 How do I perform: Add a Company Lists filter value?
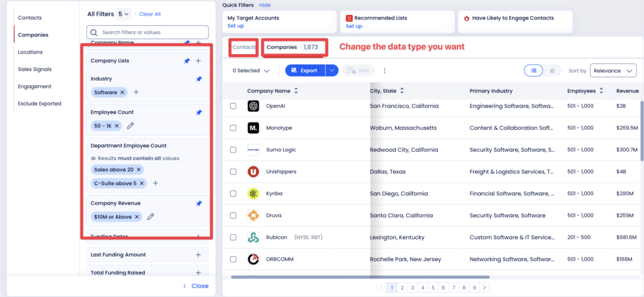(198, 61)
